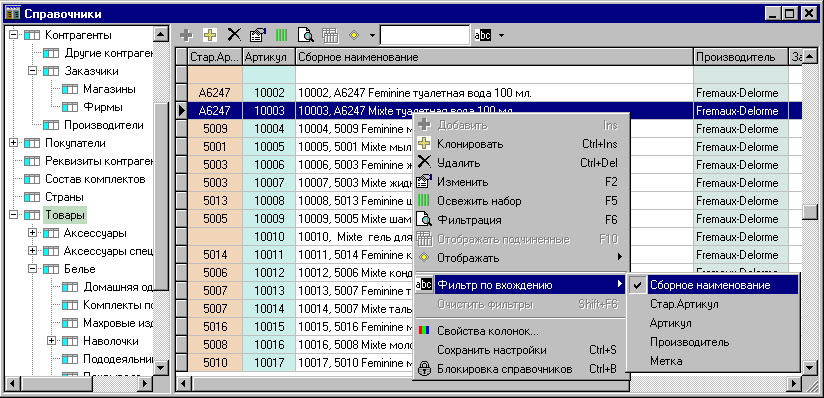Toggle checked Сборное наименование filter option
The width and height of the screenshot is (824, 398).
(x=713, y=285)
